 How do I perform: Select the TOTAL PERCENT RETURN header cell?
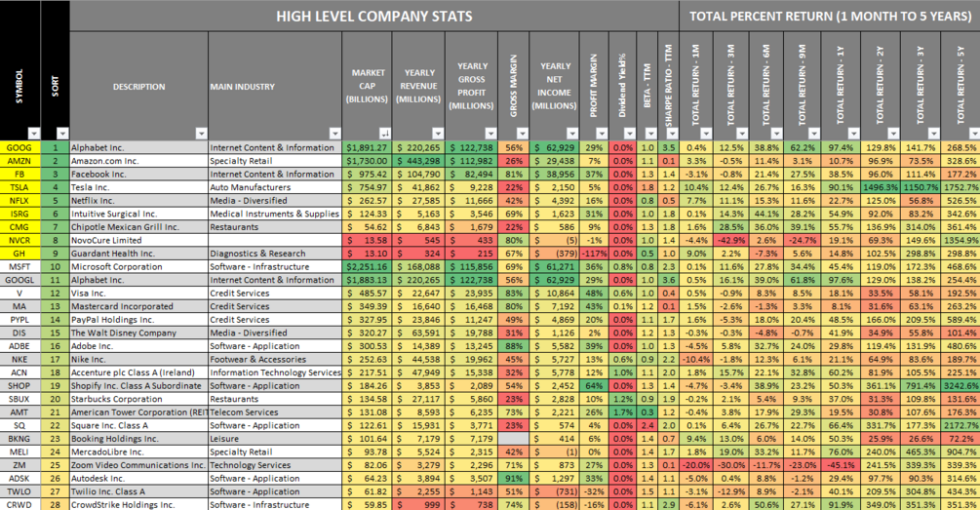pos(830,17)
